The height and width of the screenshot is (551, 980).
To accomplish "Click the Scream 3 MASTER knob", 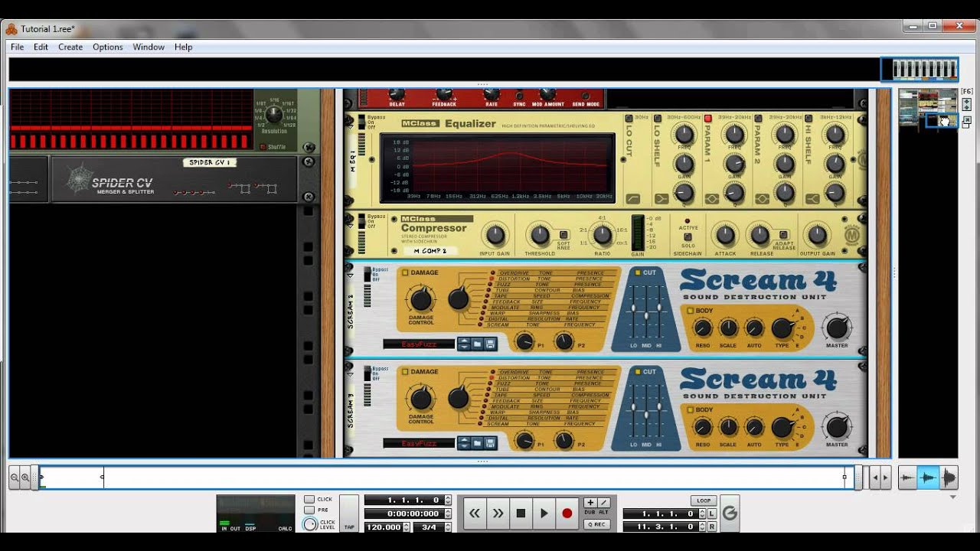I will click(837, 427).
